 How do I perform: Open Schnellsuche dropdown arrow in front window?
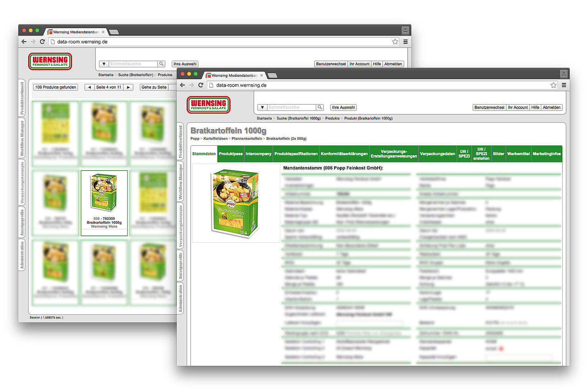(x=262, y=107)
